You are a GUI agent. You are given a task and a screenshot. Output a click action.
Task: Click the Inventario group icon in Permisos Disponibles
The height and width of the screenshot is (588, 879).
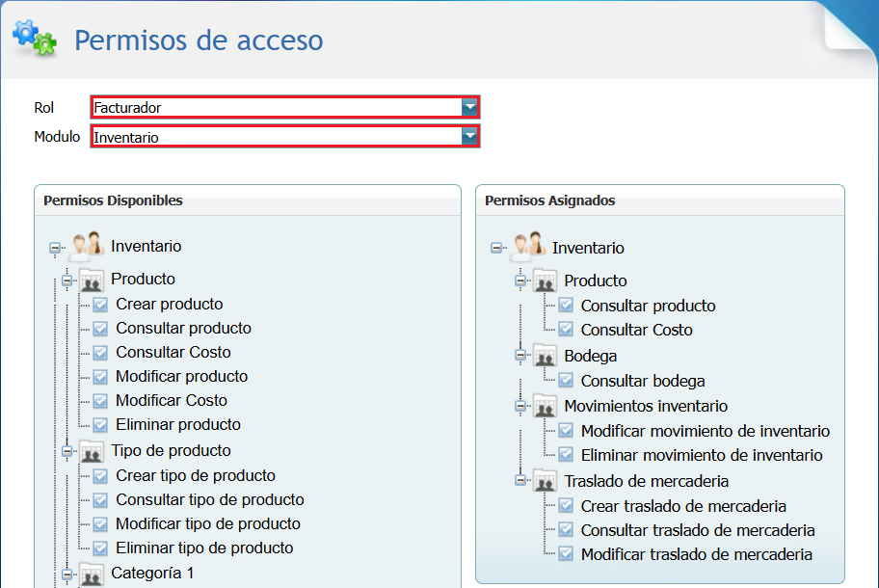tap(86, 245)
